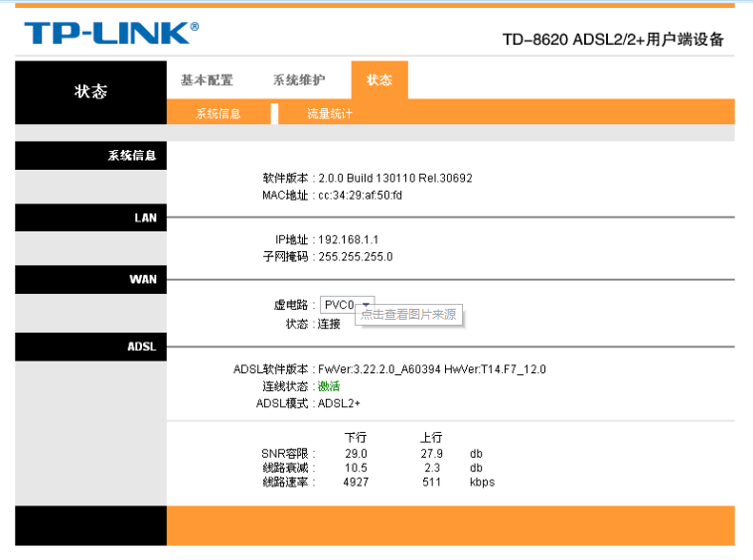753x560 pixels.
Task: Click the black 状态 sidebar heading
Action: (90, 91)
